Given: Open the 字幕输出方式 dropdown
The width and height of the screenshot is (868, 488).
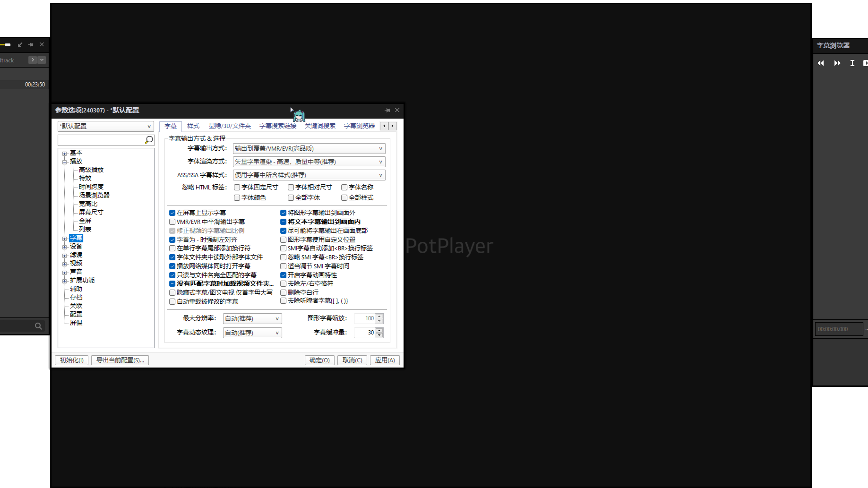Looking at the screenshot, I should pyautogui.click(x=309, y=148).
